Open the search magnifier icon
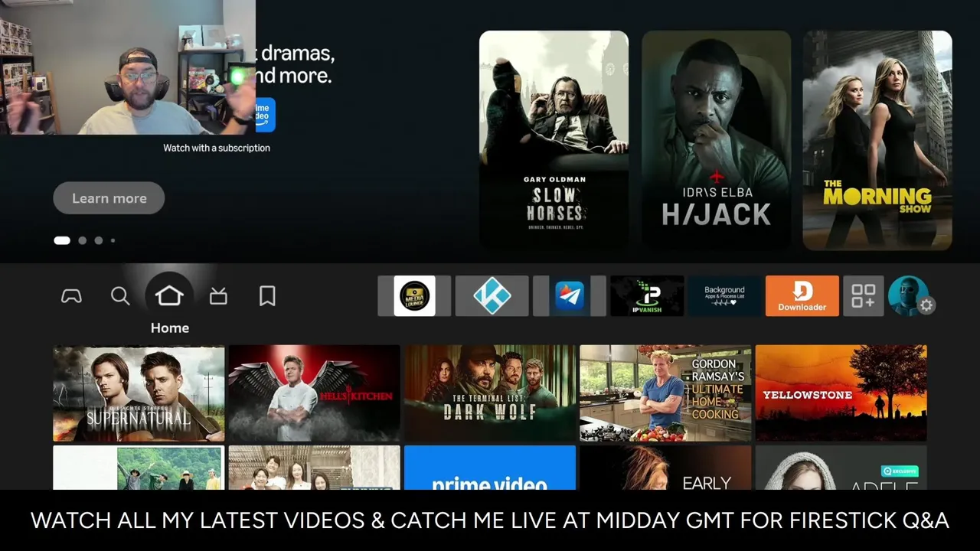The height and width of the screenshot is (551, 980). 120,296
